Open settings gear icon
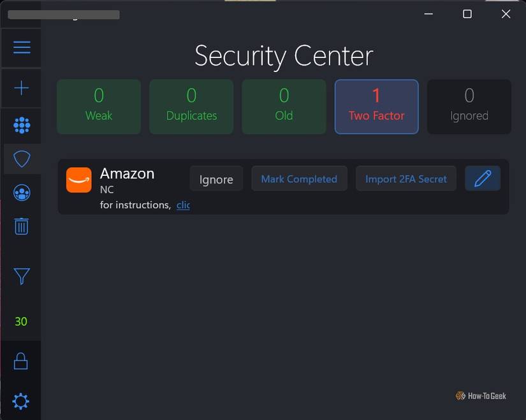Viewport: 526px width, 420px height. point(21,402)
